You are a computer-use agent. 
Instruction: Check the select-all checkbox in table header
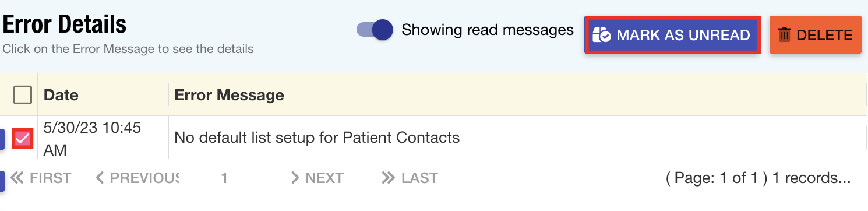pos(23,94)
